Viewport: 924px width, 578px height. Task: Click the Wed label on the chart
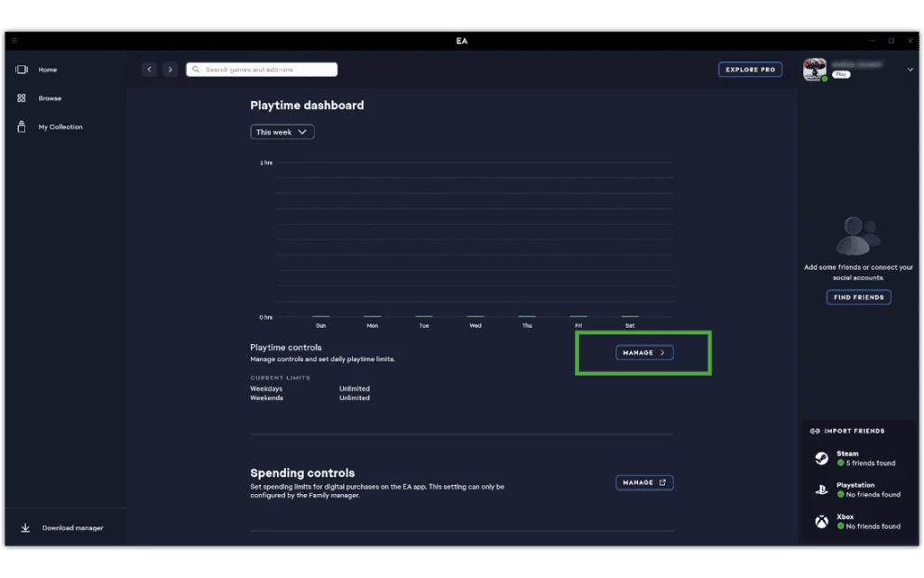pos(476,325)
